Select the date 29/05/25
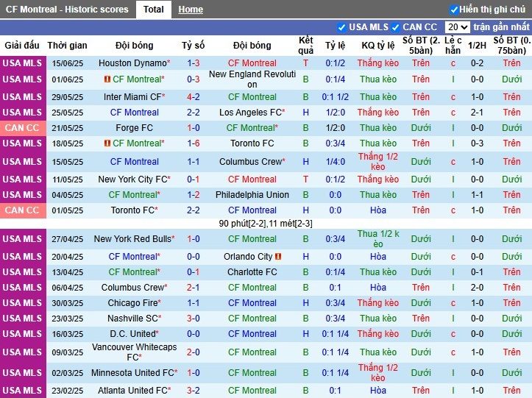The width and height of the screenshot is (532, 398). [x=67, y=97]
